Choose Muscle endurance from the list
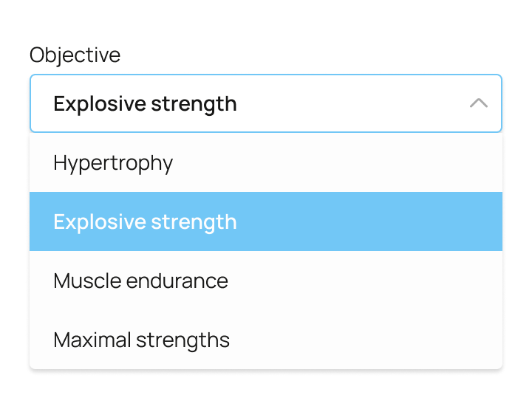The image size is (532, 409). tap(140, 281)
